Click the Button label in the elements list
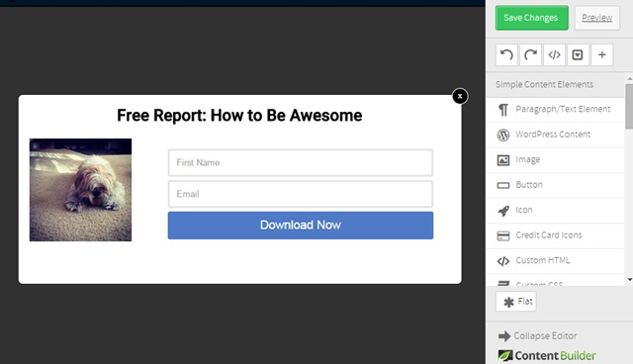This screenshot has width=633, height=364. [x=529, y=184]
